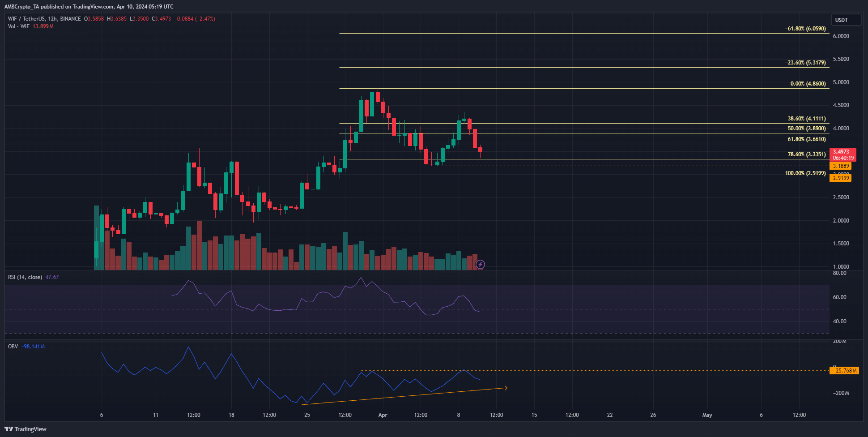Image resolution: width=868 pixels, height=437 pixels.
Task: Click the 80.00 RSI axis label
Action: (839, 273)
